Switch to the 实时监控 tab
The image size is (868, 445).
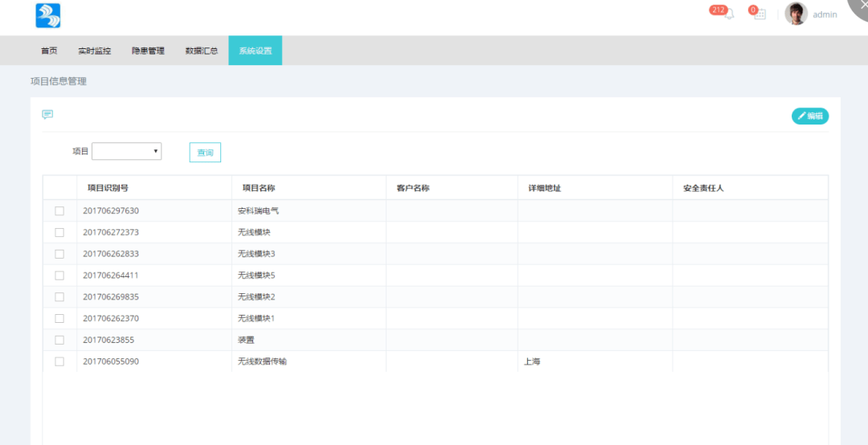click(94, 51)
